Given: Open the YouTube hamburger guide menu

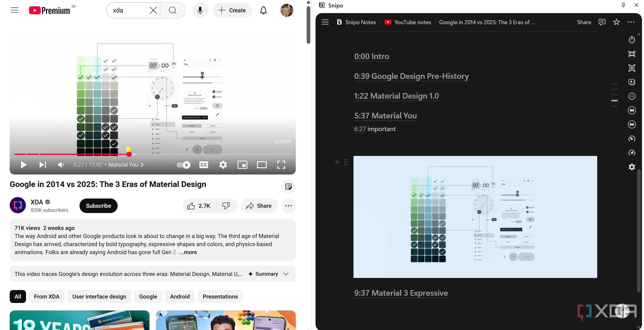Looking at the screenshot, I should (x=15, y=10).
